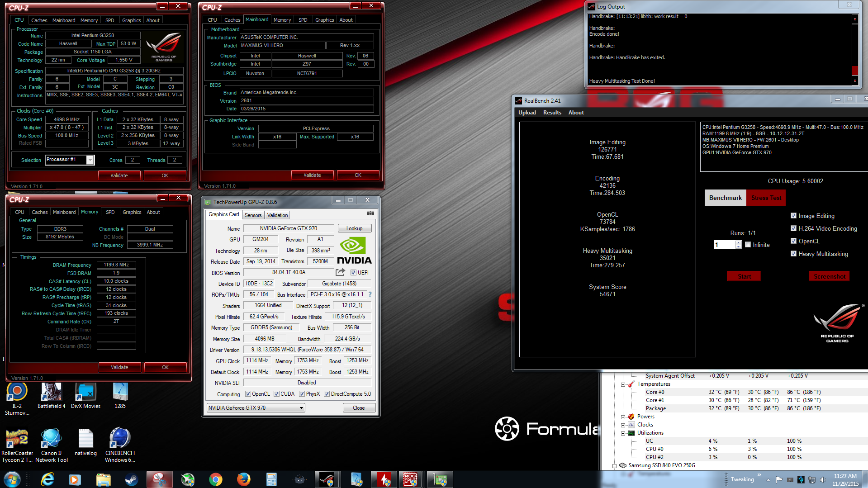This screenshot has height=488, width=868.
Task: Toggle the PhysX checkbox in GPU-Z
Action: pos(302,394)
